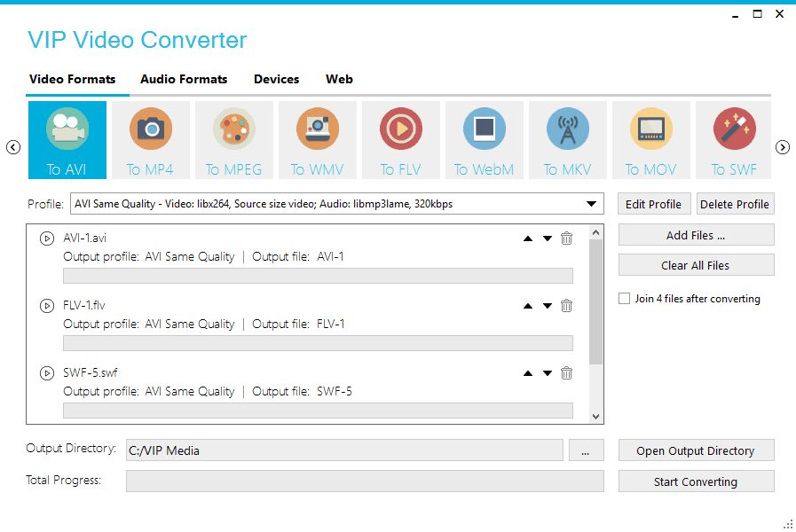Move FLV-1.flv up in the list

(x=528, y=306)
